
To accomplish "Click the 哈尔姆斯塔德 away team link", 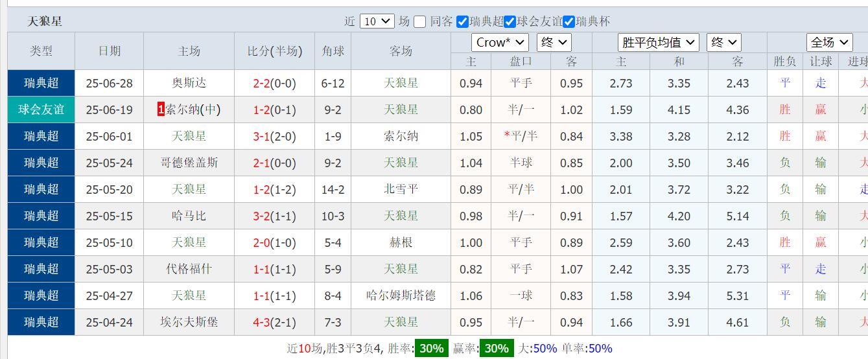I will 401,295.
